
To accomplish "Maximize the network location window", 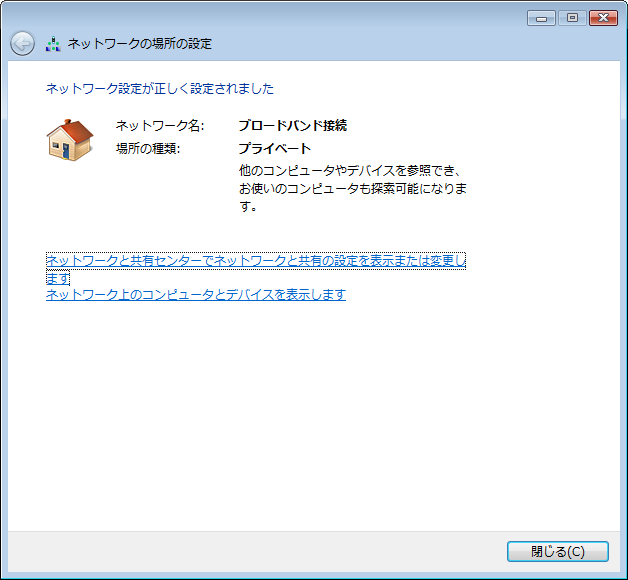I will [x=572, y=18].
